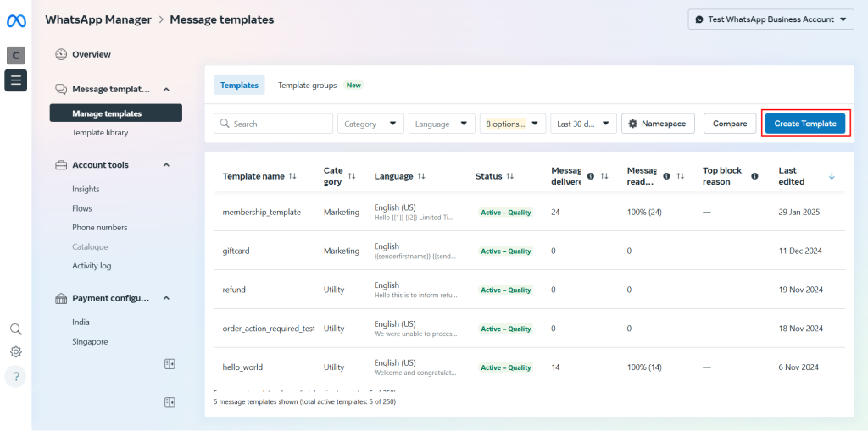
Task: Open the giftcard template row
Action: click(530, 251)
